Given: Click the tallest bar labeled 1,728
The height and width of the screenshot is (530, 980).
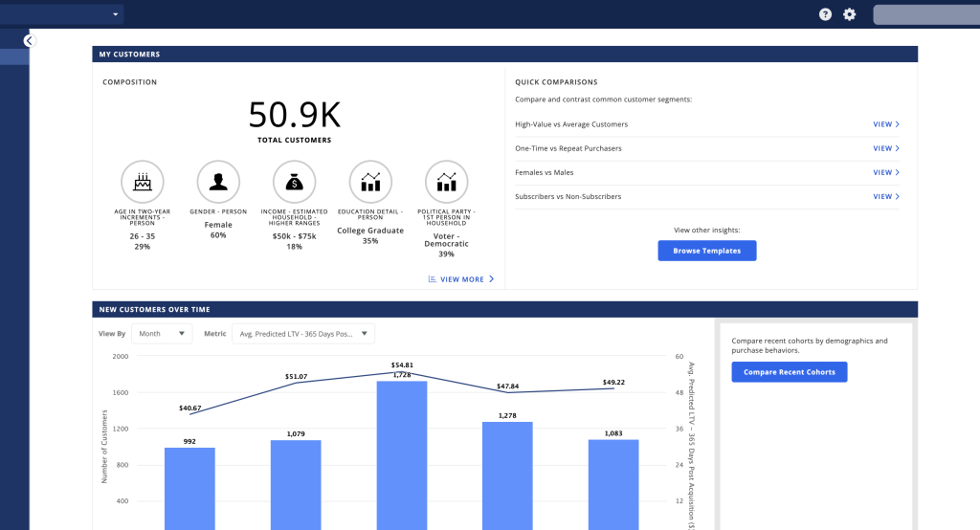Looking at the screenshot, I should tap(402, 454).
